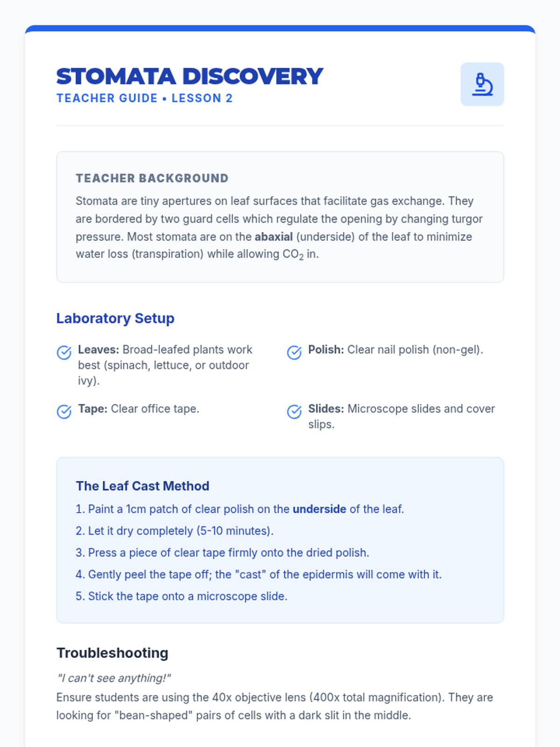Click the check icon beside Slides
Image resolution: width=560 pixels, height=747 pixels.
(x=294, y=412)
